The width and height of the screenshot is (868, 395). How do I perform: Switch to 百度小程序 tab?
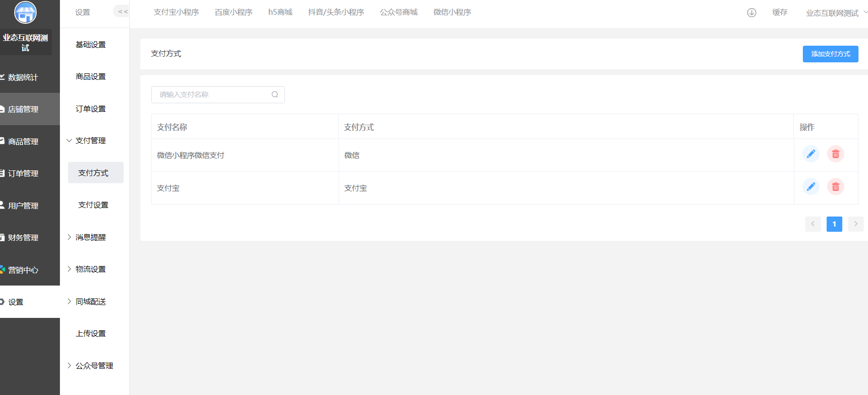pyautogui.click(x=233, y=12)
